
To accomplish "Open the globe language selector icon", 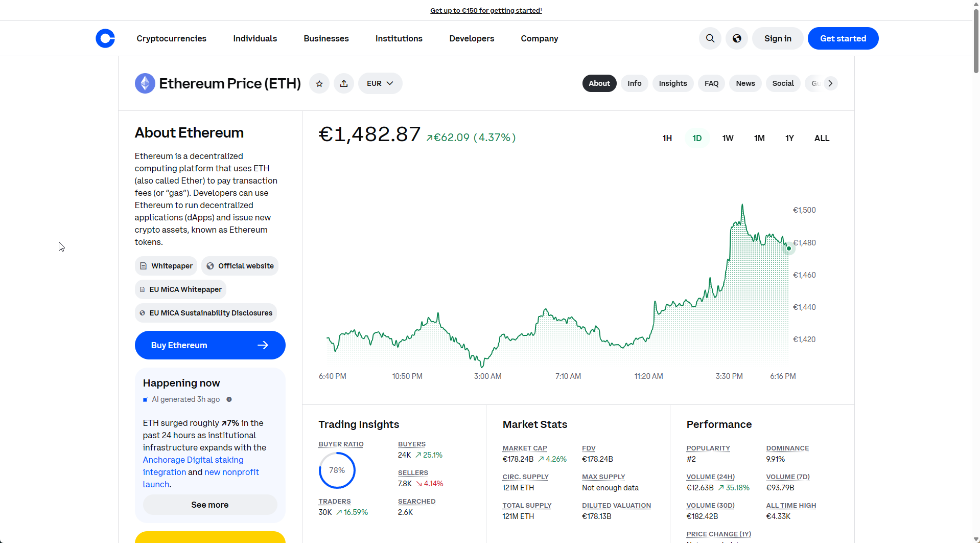I will (737, 38).
